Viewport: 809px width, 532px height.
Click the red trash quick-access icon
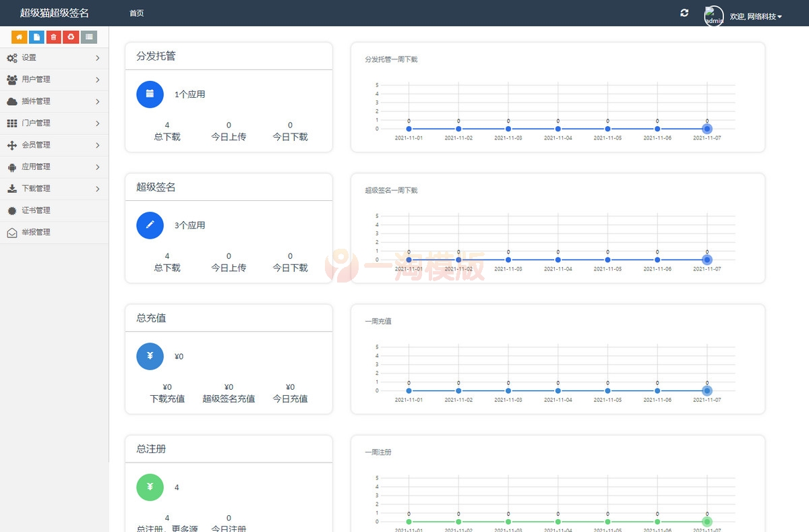54,37
